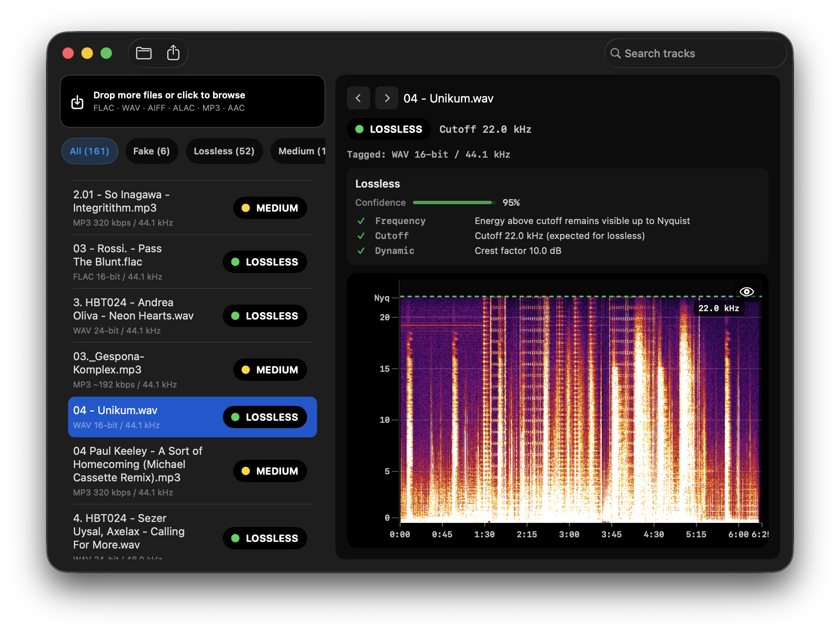Go to the previous track with the back chevron
Image resolution: width=840 pixels, height=634 pixels.
(x=358, y=98)
